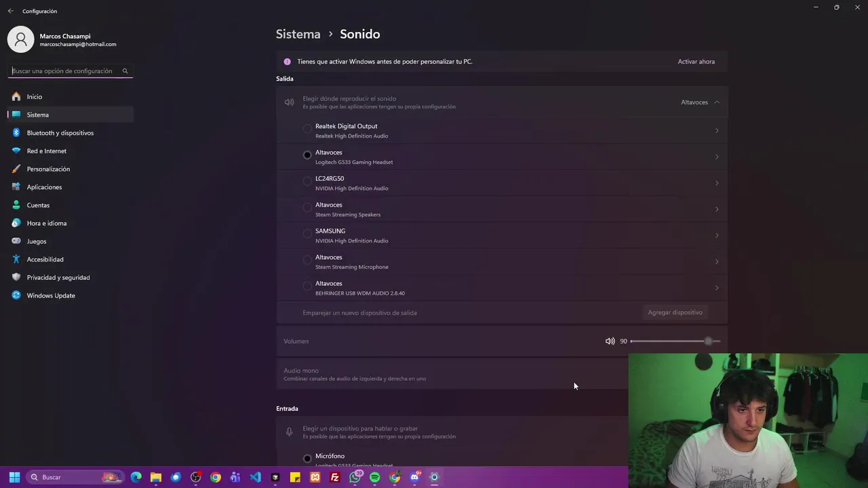Image resolution: width=868 pixels, height=488 pixels.
Task: Open Cuentas settings
Action: click(x=71, y=205)
